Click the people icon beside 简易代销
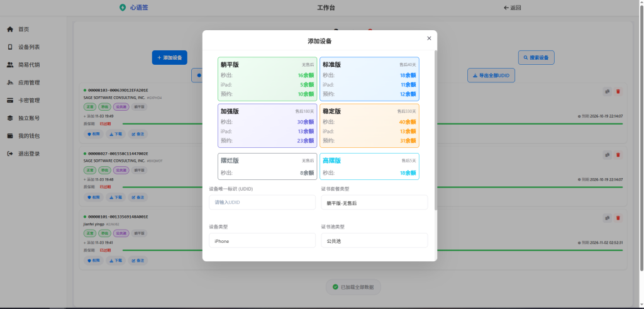 tap(10, 65)
